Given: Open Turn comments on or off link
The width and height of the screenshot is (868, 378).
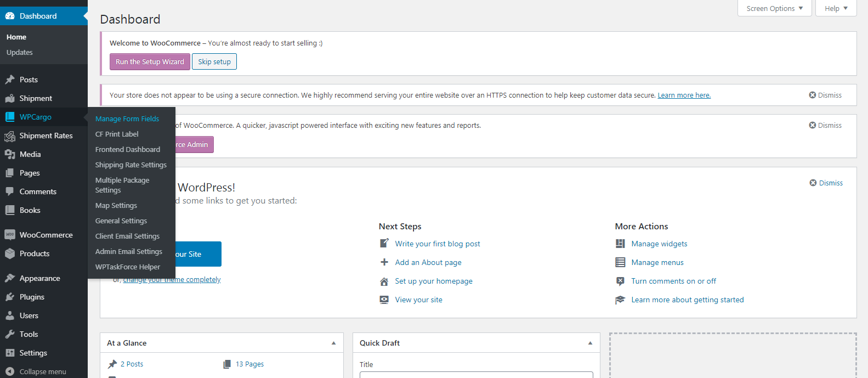Looking at the screenshot, I should (674, 281).
